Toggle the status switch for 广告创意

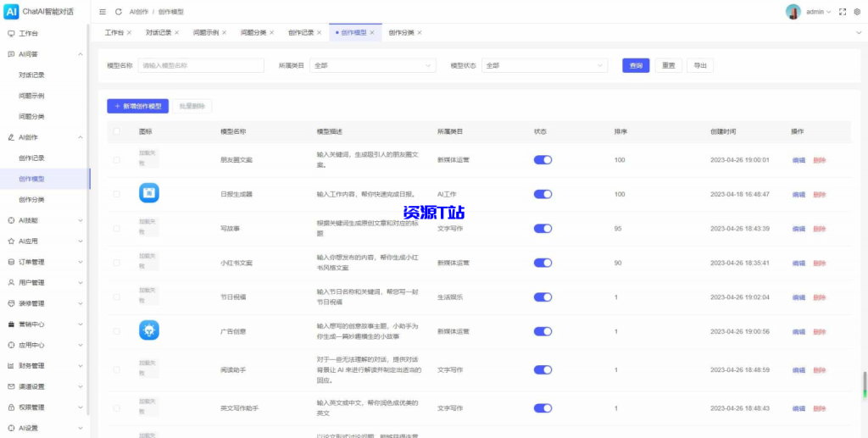(542, 331)
